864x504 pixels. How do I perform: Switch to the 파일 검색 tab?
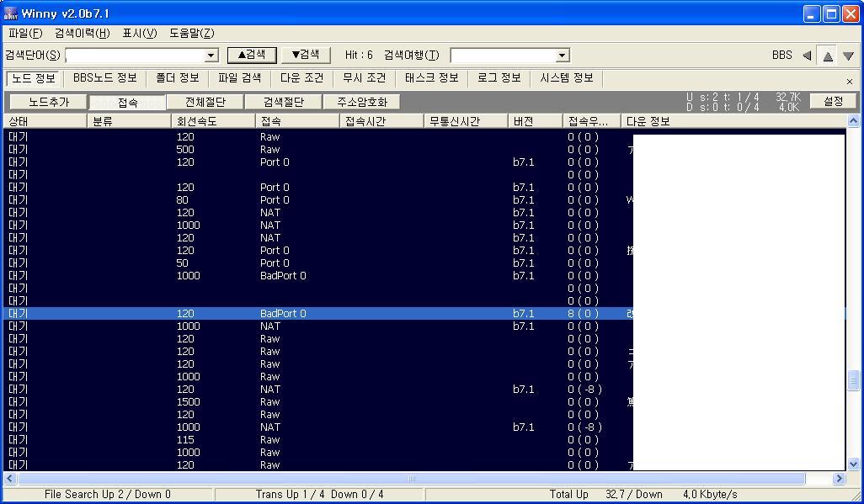tap(240, 78)
